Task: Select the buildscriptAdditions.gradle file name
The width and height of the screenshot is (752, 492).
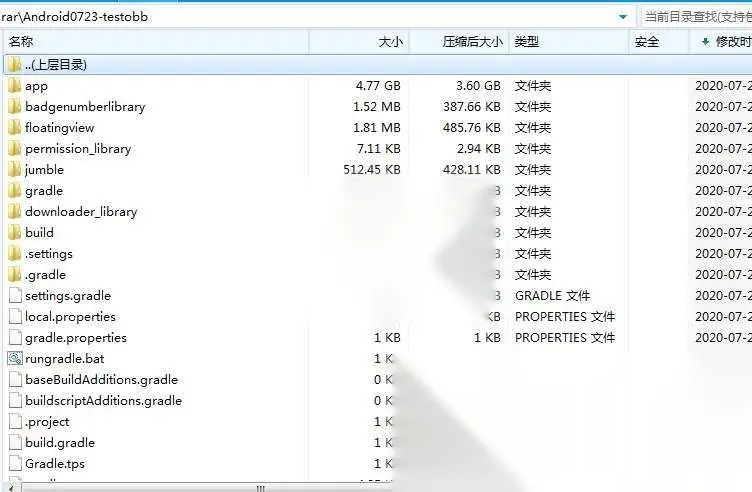Action: point(103,400)
